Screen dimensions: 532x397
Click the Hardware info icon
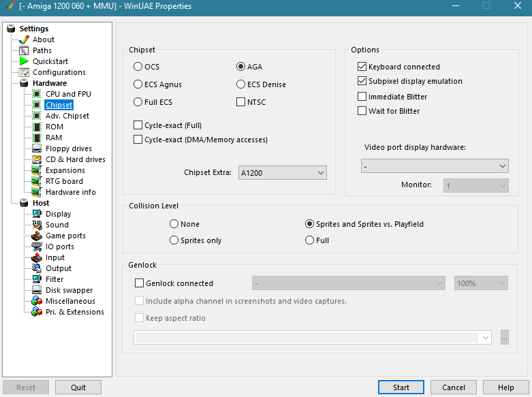[37, 192]
